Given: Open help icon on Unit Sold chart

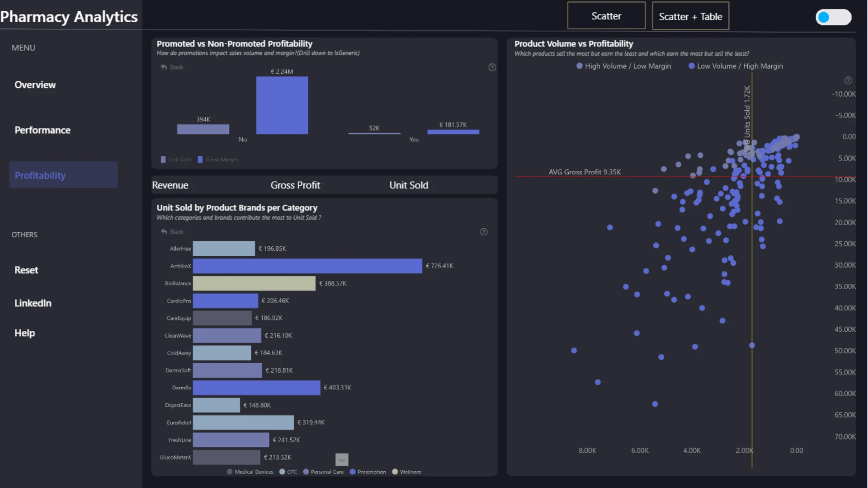Looking at the screenshot, I should pos(484,232).
